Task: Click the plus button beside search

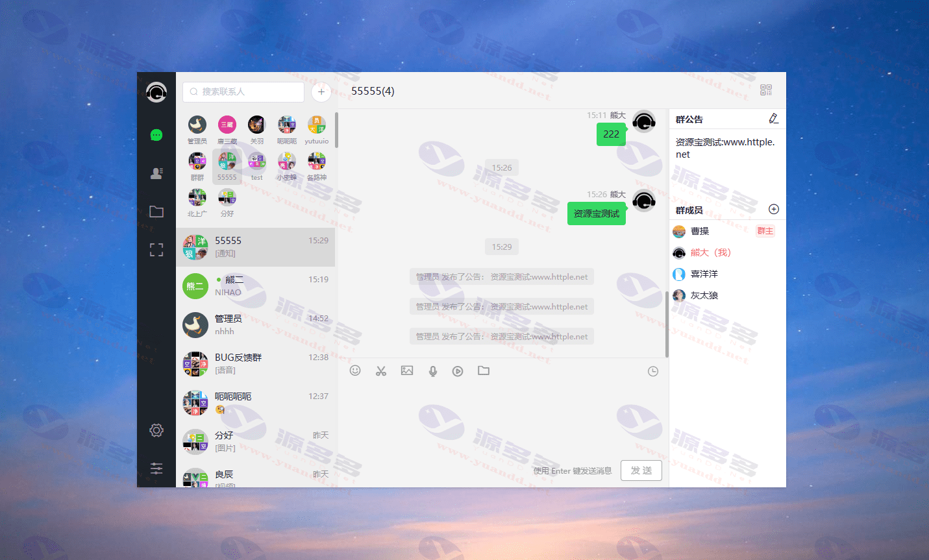Action: 321,92
